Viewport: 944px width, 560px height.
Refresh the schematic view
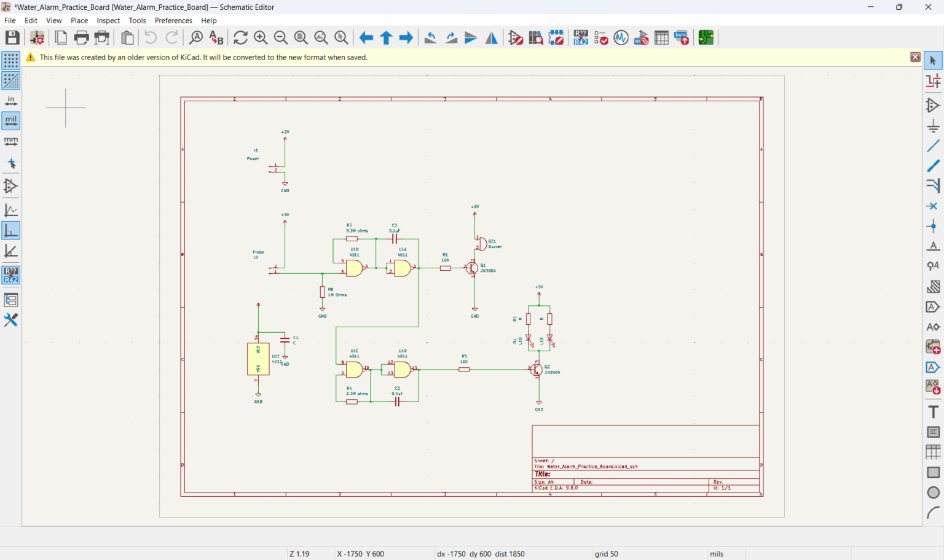pyautogui.click(x=240, y=37)
